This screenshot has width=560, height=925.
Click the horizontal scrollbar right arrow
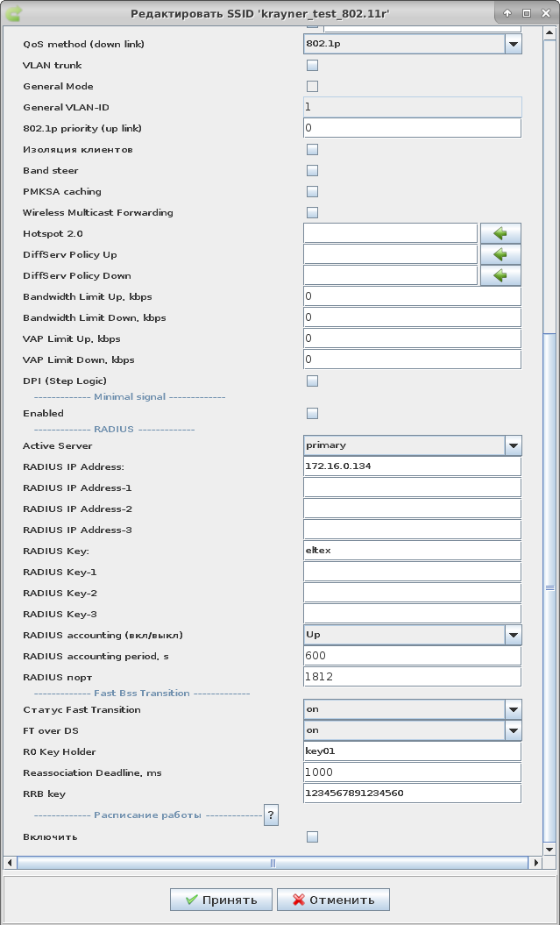point(535,863)
